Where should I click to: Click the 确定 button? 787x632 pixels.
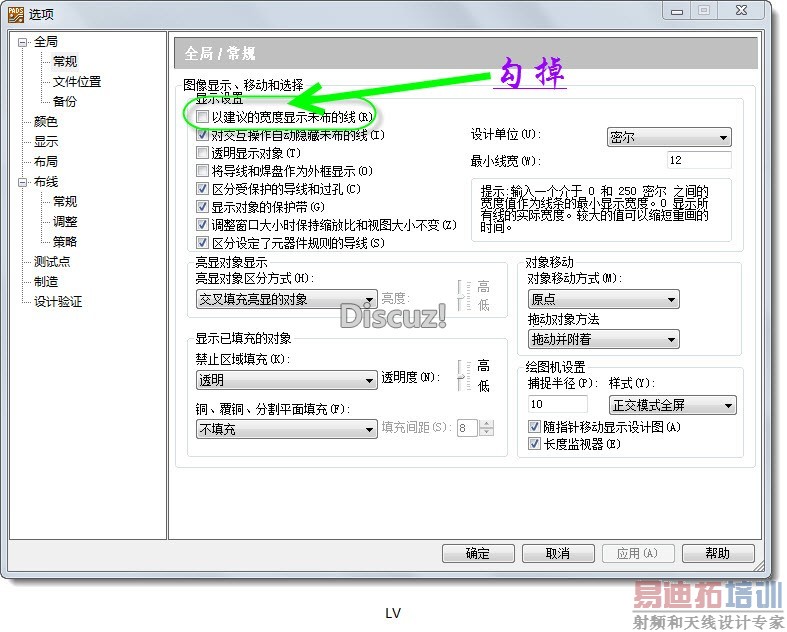click(x=478, y=553)
